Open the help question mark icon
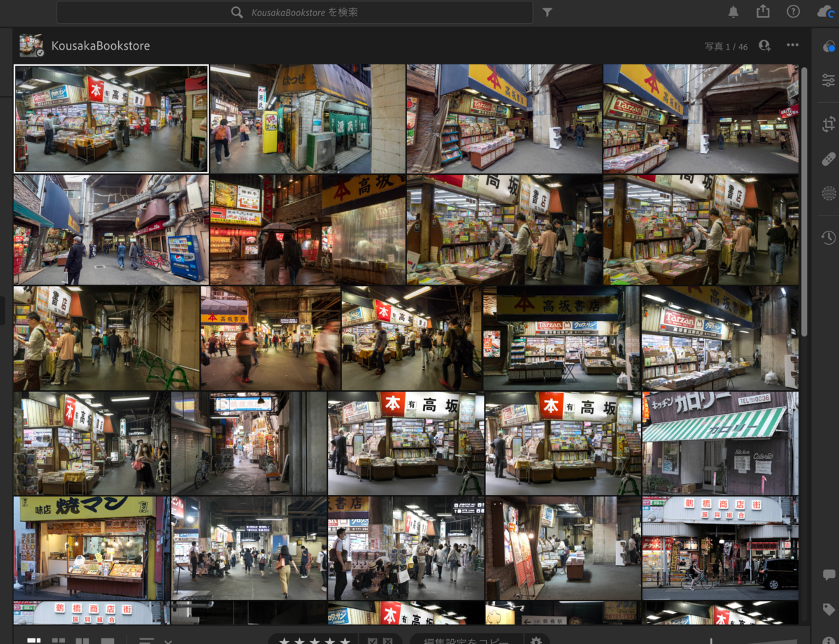Screen dimensions: 839x644 [x=793, y=12]
